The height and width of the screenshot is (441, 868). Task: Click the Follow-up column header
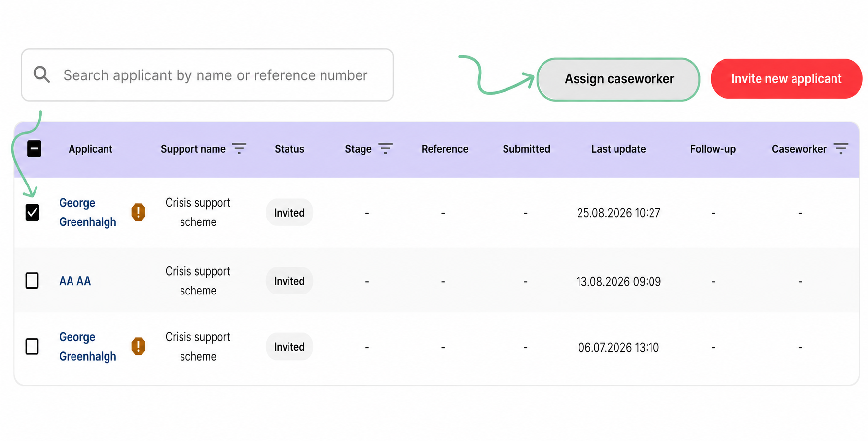click(713, 149)
